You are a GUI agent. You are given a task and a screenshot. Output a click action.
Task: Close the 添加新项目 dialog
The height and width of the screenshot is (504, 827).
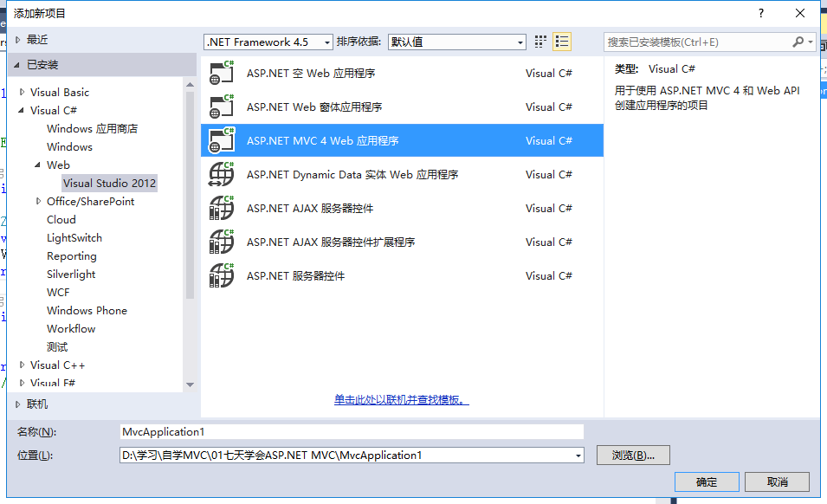click(x=800, y=13)
